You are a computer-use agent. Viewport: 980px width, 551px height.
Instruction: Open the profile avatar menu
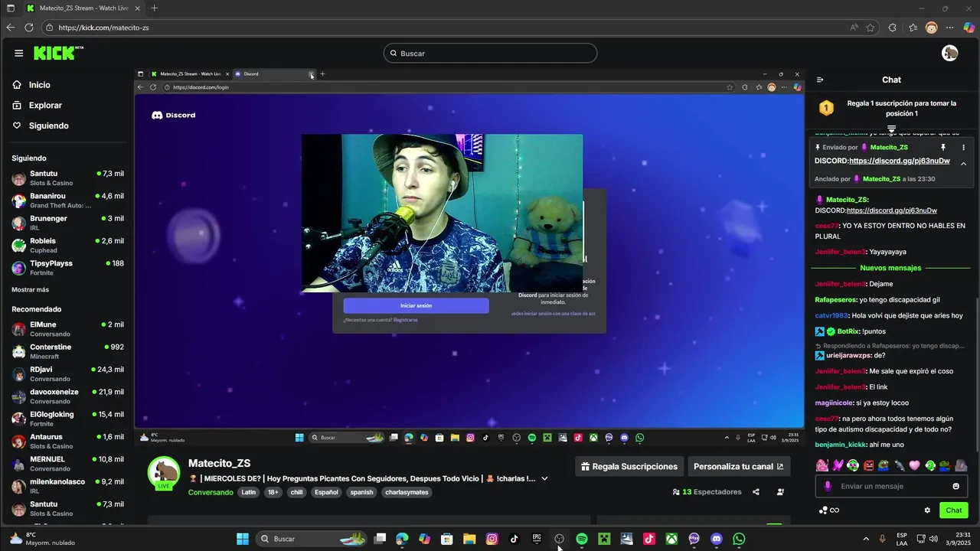[x=949, y=53]
